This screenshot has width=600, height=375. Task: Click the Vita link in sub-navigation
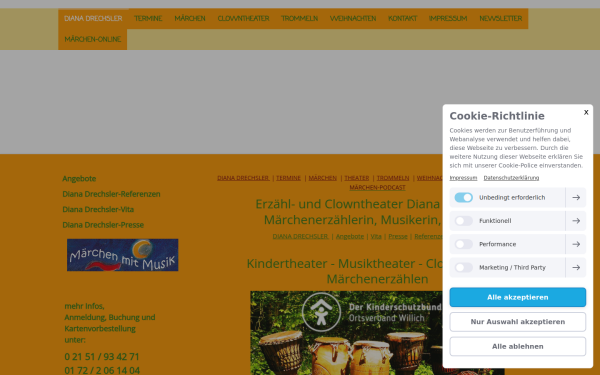[x=376, y=236]
